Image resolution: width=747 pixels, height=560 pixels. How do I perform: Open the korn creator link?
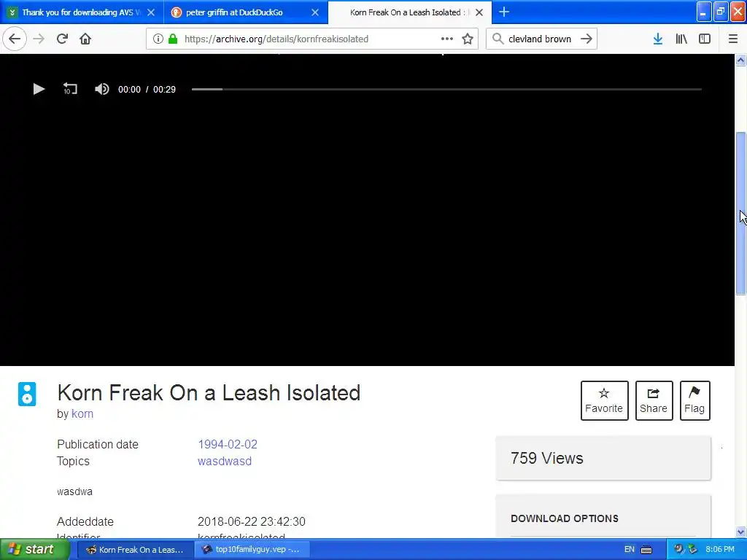tap(82, 414)
